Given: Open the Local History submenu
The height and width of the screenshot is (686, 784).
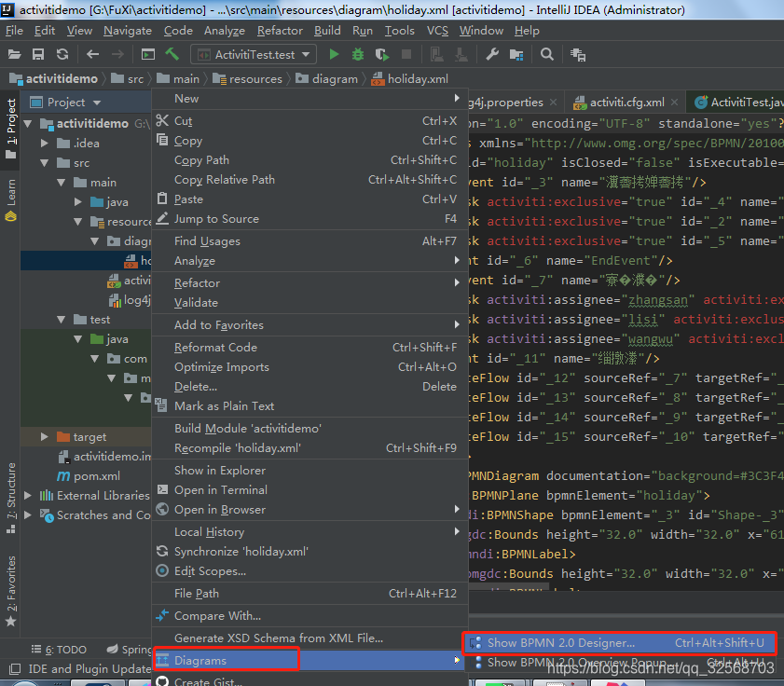Looking at the screenshot, I should (x=310, y=532).
